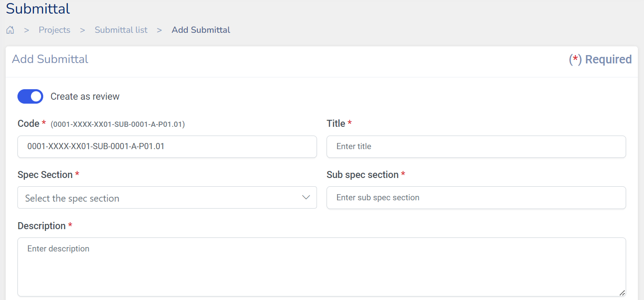644x300 pixels.
Task: Open the Projects breadcrumb link
Action: pyautogui.click(x=55, y=30)
